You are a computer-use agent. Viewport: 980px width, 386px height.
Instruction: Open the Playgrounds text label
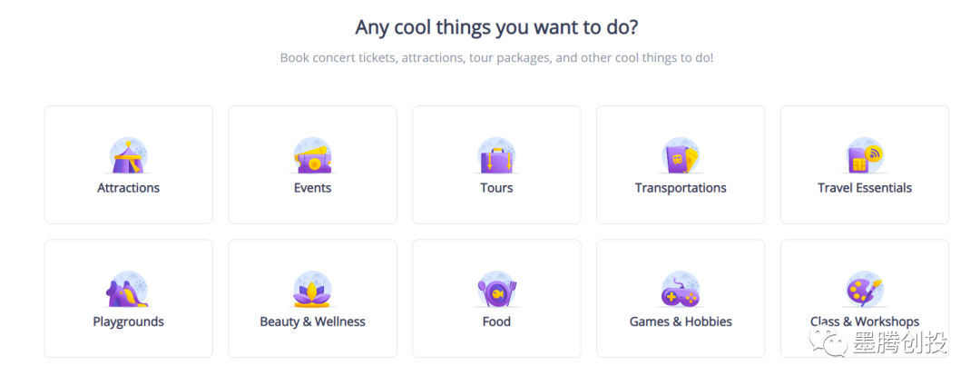coord(128,322)
